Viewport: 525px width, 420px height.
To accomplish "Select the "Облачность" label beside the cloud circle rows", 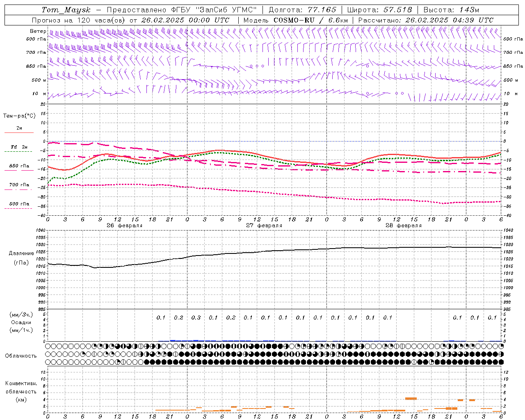I will [21, 356].
